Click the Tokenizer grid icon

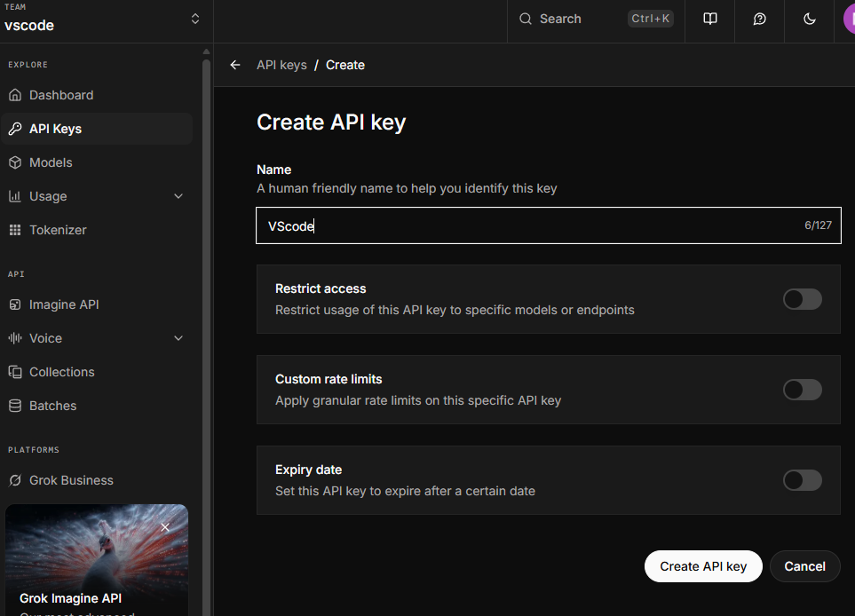[15, 230]
